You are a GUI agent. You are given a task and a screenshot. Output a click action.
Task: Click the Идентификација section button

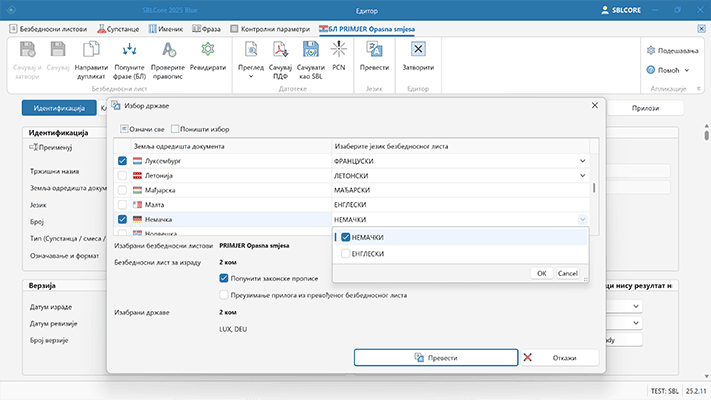59,108
